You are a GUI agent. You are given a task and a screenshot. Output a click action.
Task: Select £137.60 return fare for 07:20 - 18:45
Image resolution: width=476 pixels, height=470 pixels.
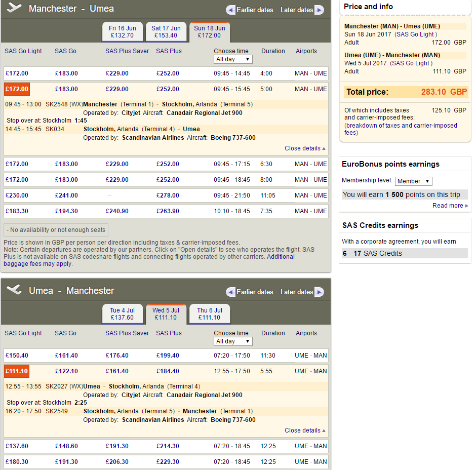(x=17, y=446)
